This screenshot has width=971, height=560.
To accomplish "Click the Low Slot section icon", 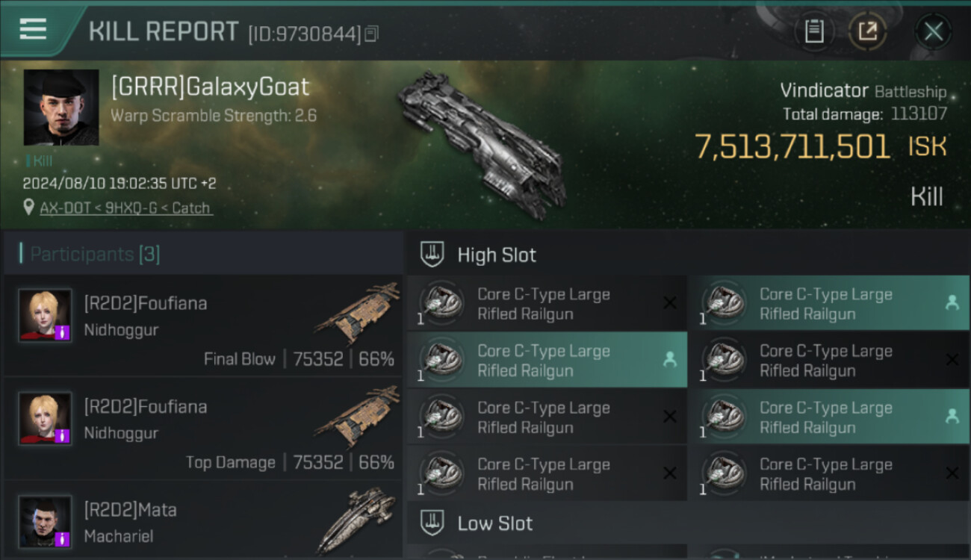I will (432, 523).
